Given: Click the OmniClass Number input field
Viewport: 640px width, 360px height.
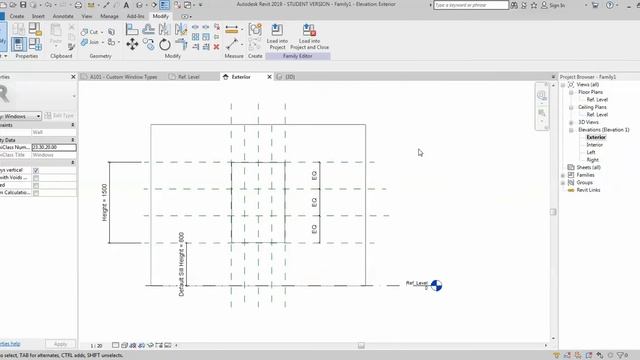Looking at the screenshot, I should (54, 147).
